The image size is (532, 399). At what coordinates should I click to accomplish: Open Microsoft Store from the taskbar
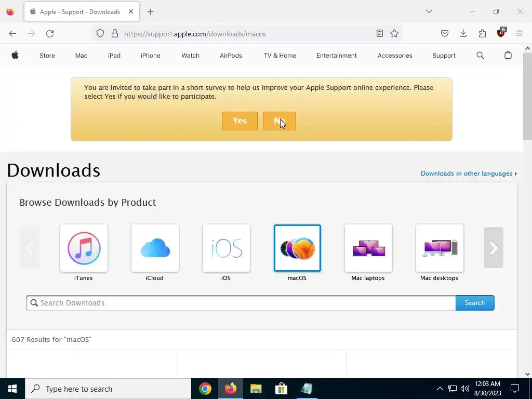point(281,389)
